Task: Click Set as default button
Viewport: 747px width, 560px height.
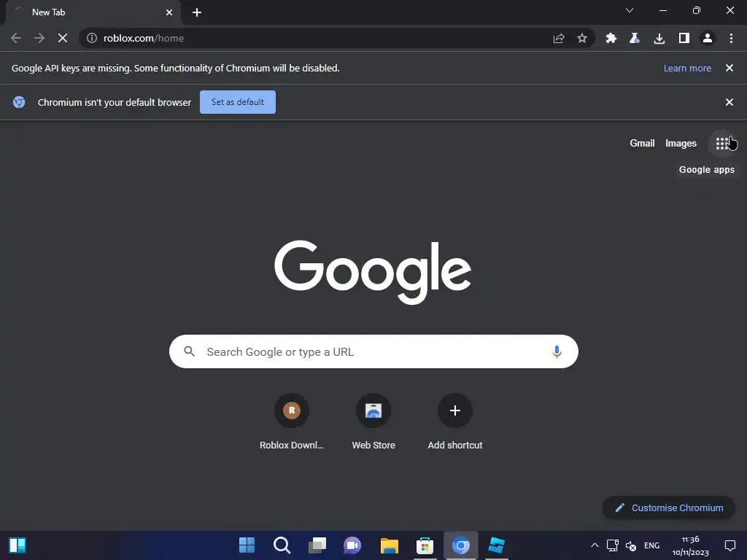Action: click(238, 102)
